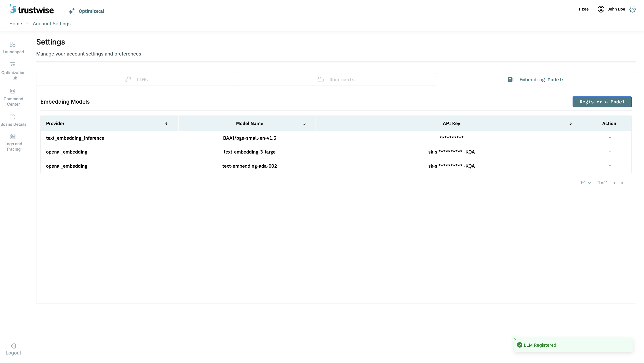Sort by Model Name column arrow
Screen dimensions: 644x363
pyautogui.click(x=304, y=123)
